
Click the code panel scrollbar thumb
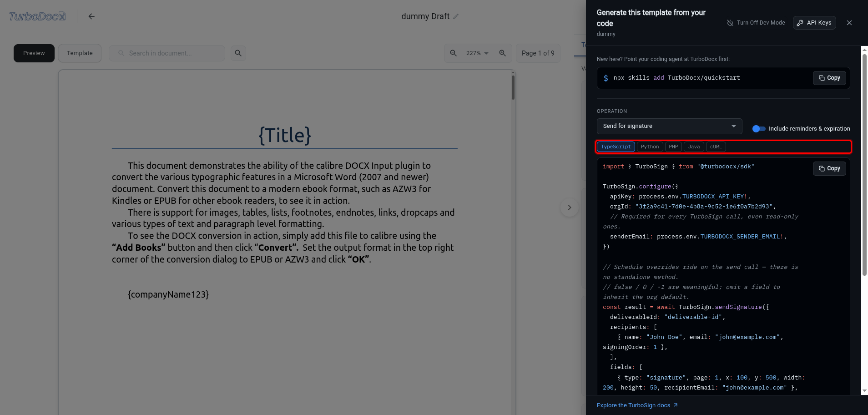[864, 165]
